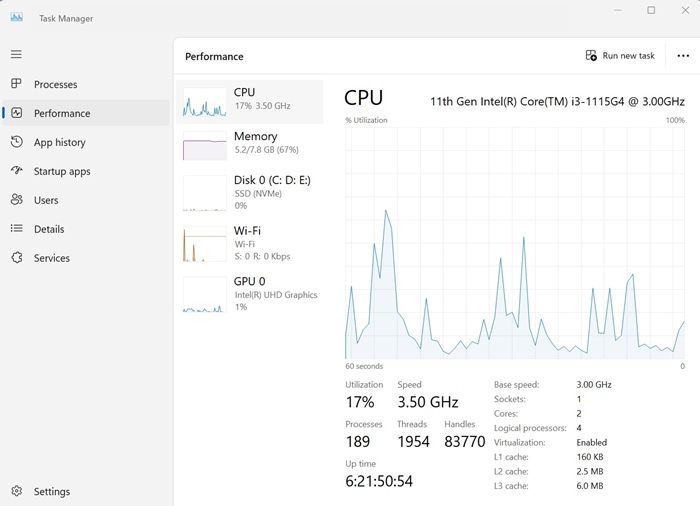Click the SSD (NVMe) disk type text

pyautogui.click(x=258, y=193)
